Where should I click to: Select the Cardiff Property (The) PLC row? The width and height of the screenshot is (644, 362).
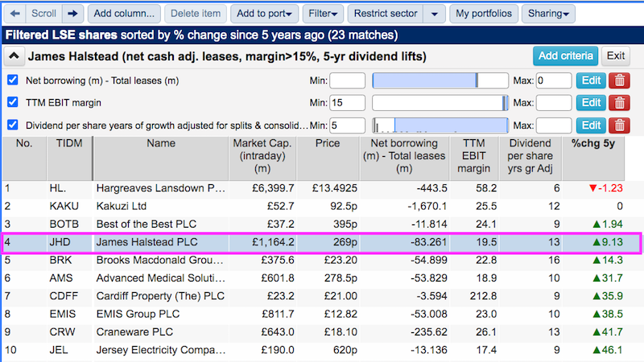[x=160, y=296]
